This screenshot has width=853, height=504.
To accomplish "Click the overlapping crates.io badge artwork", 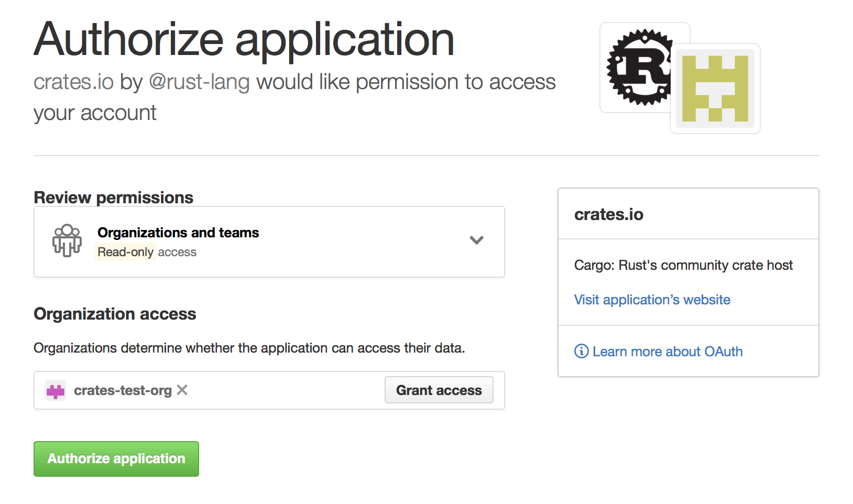I will pos(715,89).
